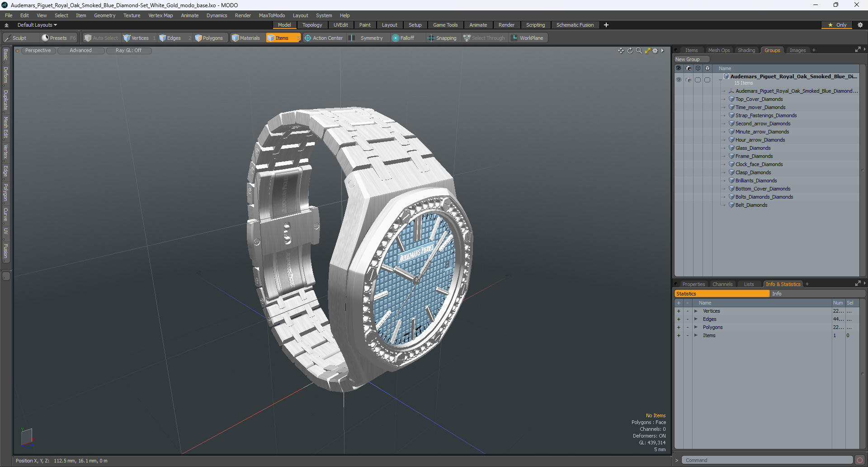Switch to the Shading tab
868x467 pixels.
click(746, 50)
